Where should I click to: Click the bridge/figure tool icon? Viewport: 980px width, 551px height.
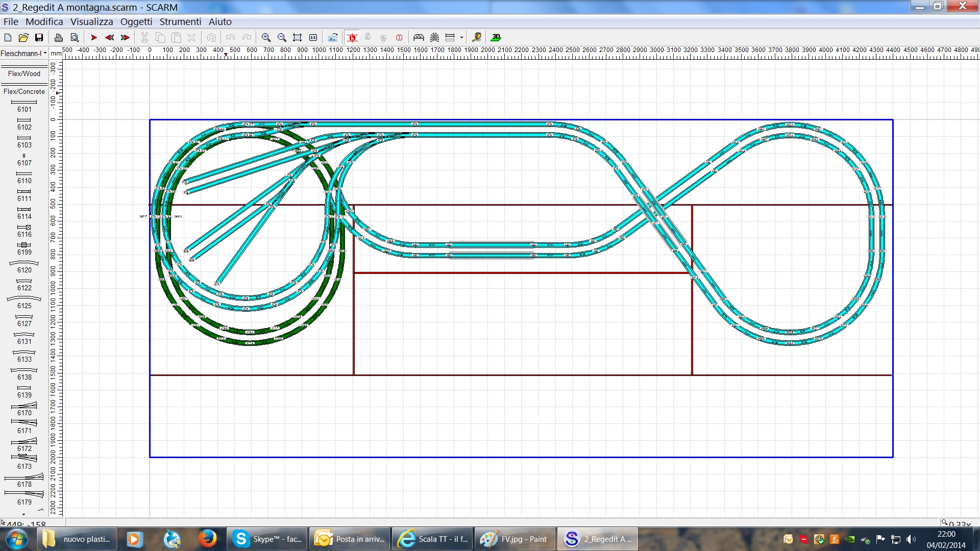419,38
